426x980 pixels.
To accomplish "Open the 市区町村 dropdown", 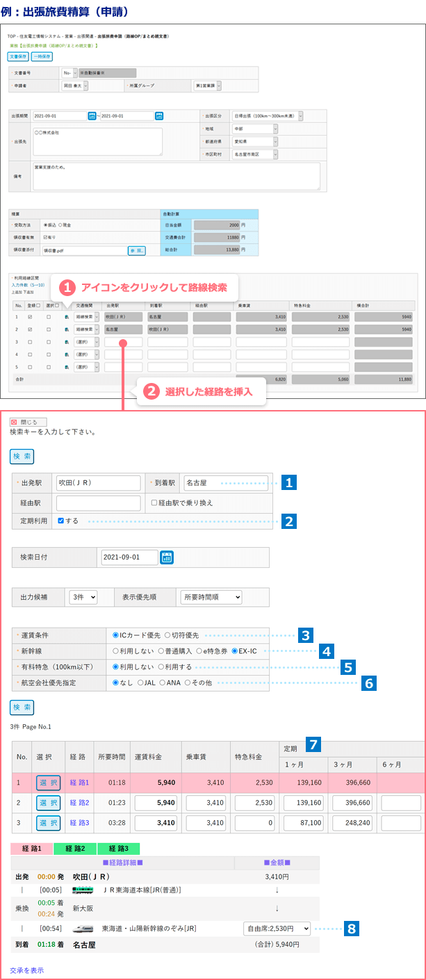I will (255, 154).
